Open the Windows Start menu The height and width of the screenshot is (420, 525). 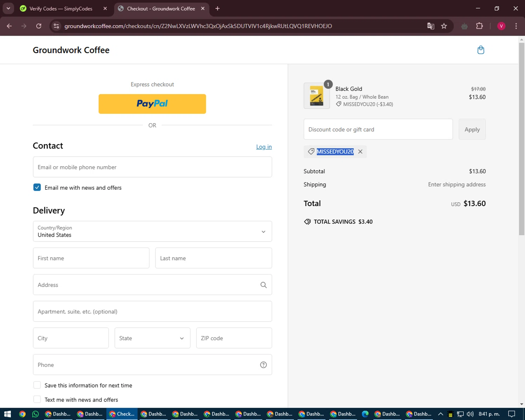7,414
